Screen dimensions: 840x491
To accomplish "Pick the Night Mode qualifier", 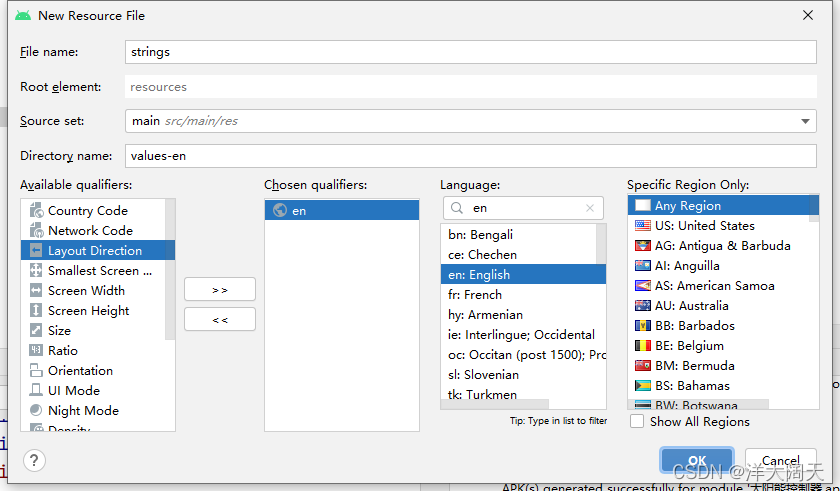I will click(x=83, y=411).
